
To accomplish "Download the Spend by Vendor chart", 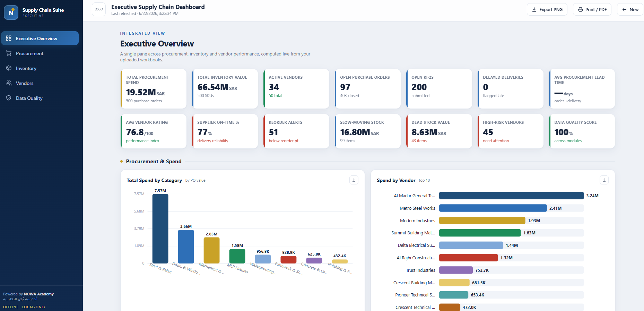I will [604, 180].
